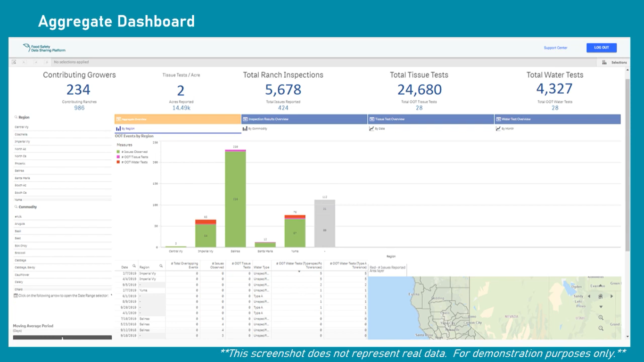This screenshot has height=362, width=644.
Task: Open the Support Center link
Action: [555, 48]
